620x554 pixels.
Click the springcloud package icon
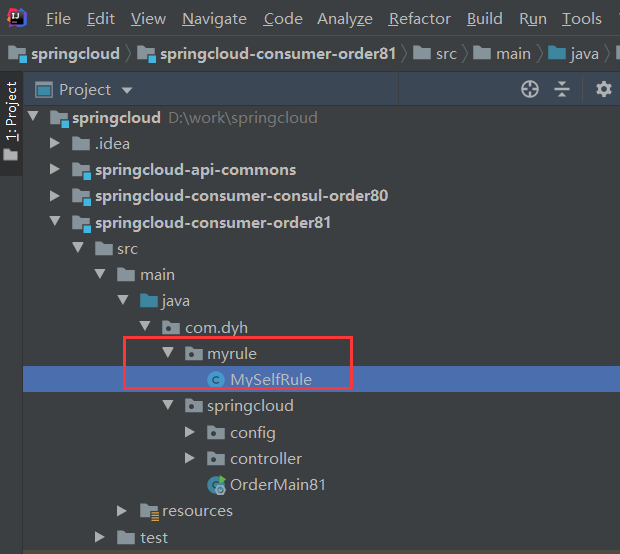point(194,406)
